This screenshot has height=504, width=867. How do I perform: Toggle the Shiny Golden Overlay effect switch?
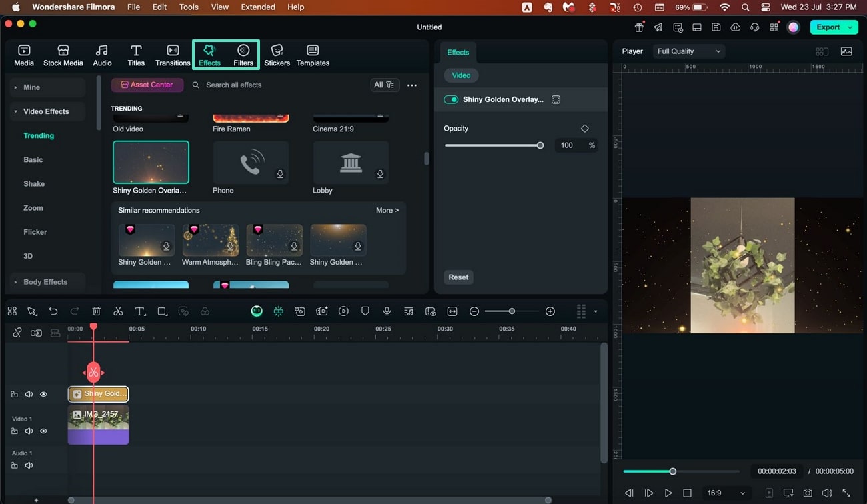click(451, 99)
